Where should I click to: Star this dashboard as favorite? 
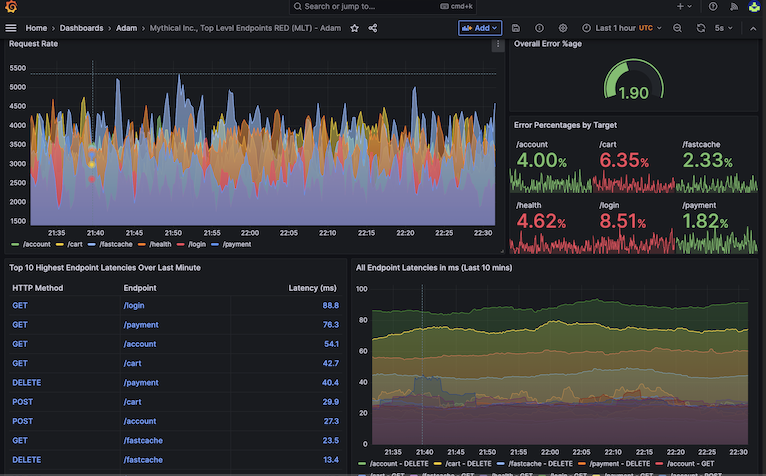355,28
